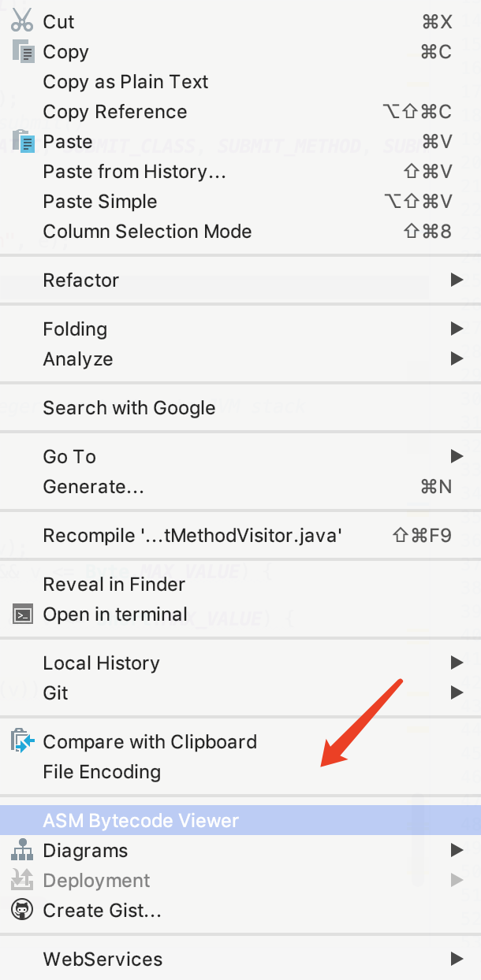Click the scissors Cut icon
Screen dimensions: 481x980
22,21
